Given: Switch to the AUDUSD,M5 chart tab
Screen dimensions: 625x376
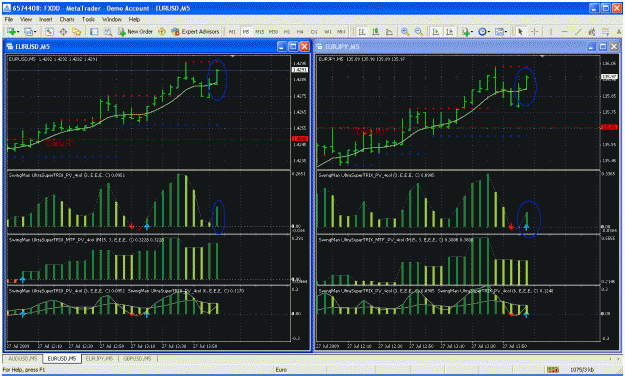Looking at the screenshot, I should point(23,359).
